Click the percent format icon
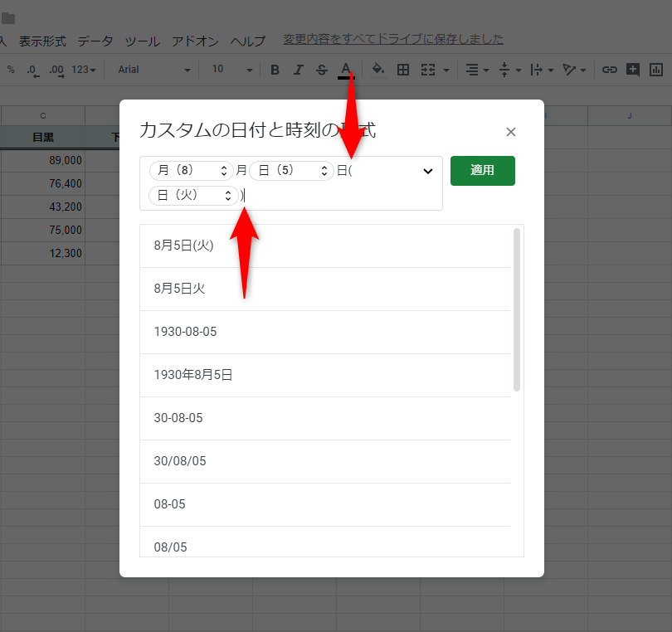672x632 pixels. point(11,70)
